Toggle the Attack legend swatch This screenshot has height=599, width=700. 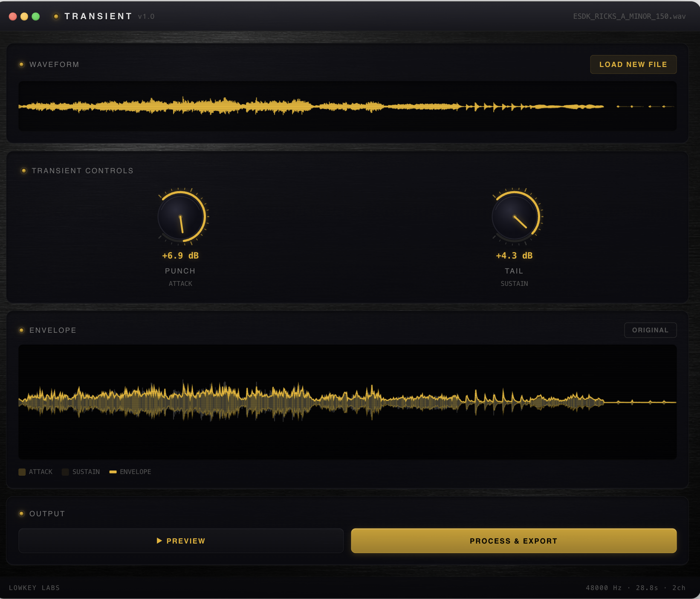(x=22, y=472)
